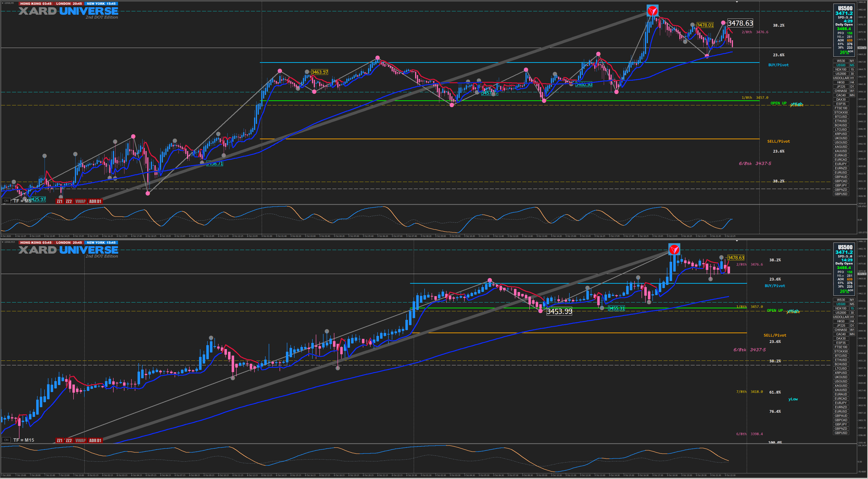The height and width of the screenshot is (479, 868).
Task: Click the pink swing-low dot beside 3453.99 label
Action: 540,311
